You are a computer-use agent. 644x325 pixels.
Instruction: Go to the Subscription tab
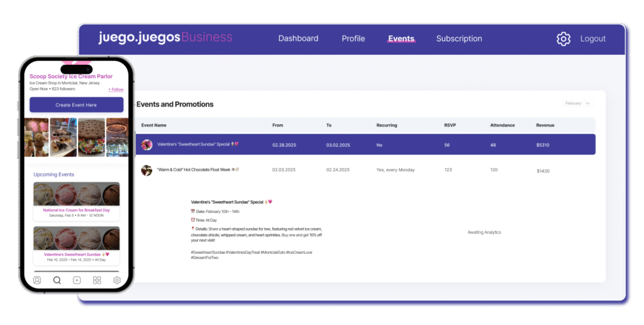tap(459, 38)
